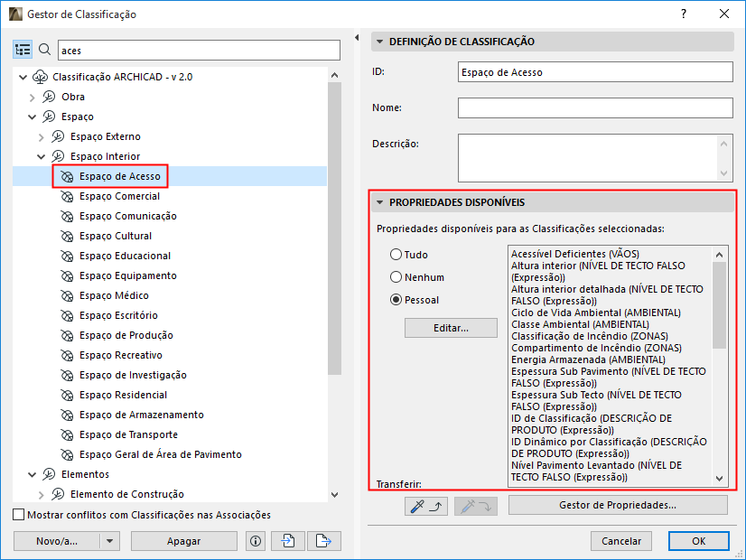This screenshot has width=746, height=560.
Task: Click the properties list scrollbar thumb
Action: pos(719,305)
